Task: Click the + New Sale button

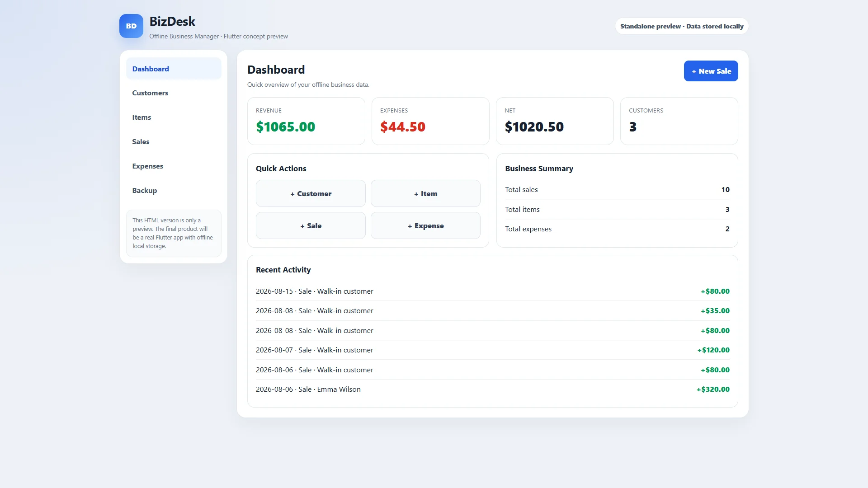Action: click(x=711, y=71)
